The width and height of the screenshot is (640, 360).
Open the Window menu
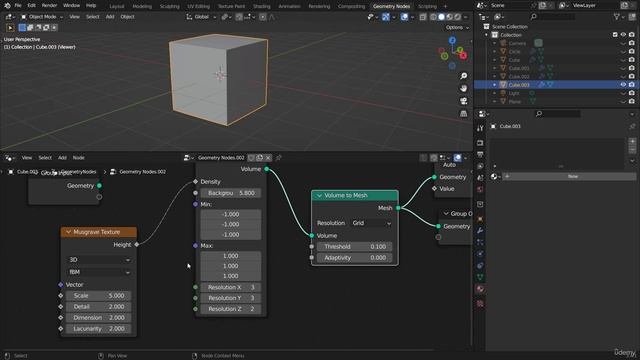[71, 6]
